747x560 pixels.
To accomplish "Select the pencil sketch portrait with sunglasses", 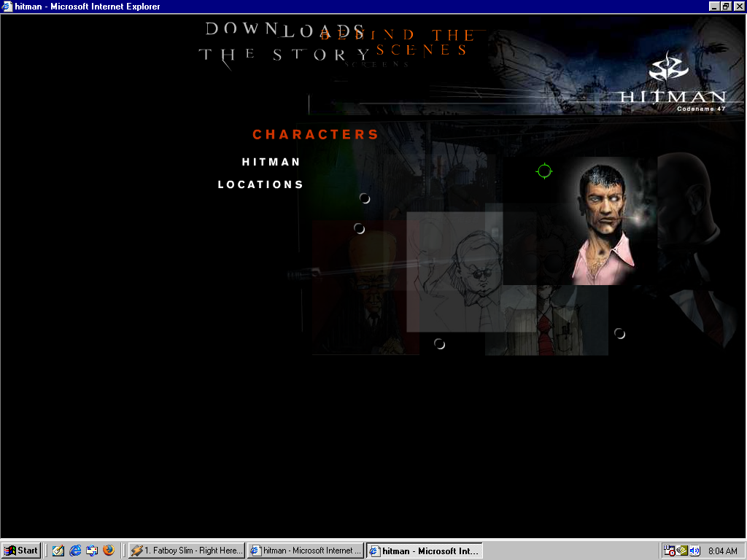I will [x=454, y=271].
